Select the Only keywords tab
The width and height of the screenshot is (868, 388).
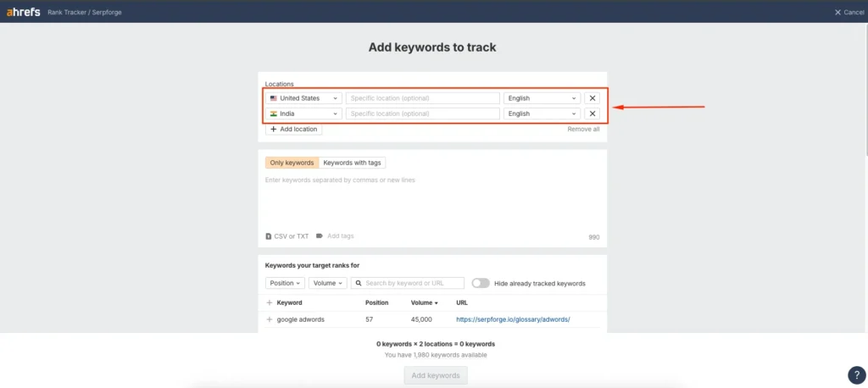click(x=292, y=163)
